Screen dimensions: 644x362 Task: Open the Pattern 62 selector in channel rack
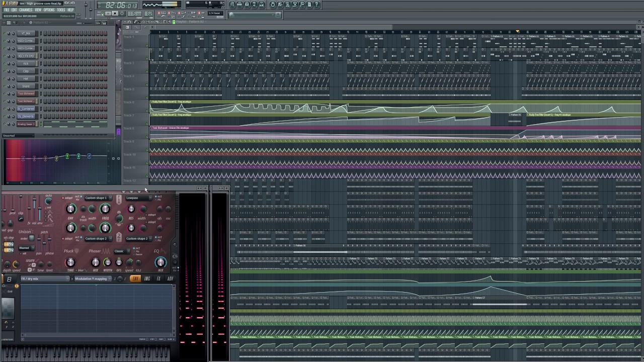tap(40, 23)
